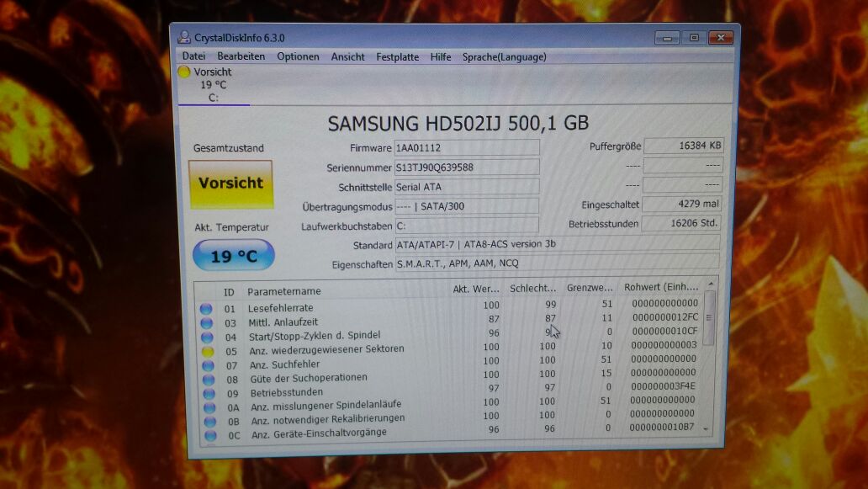This screenshot has height=489, width=868.
Task: Click the Puffergröße value 16384 KB
Action: click(x=683, y=146)
